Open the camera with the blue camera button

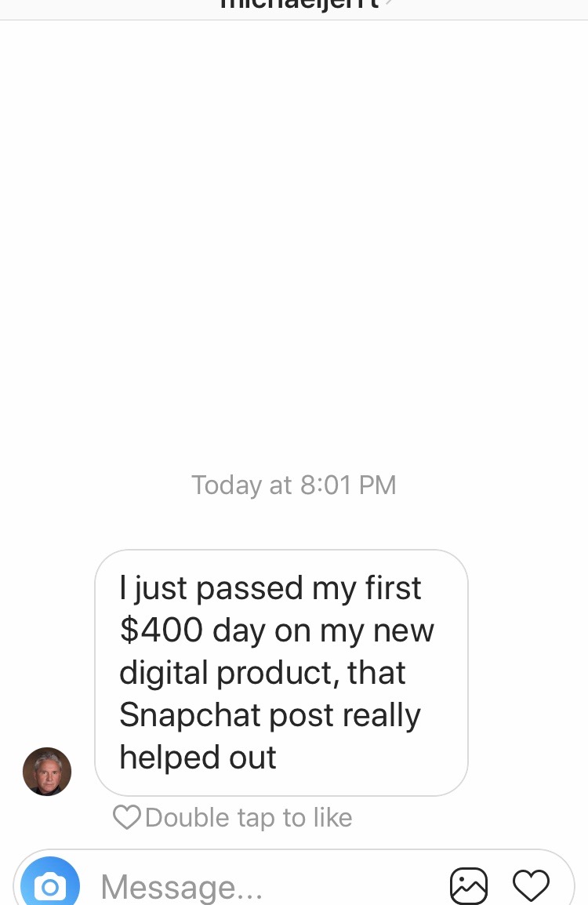(50, 883)
